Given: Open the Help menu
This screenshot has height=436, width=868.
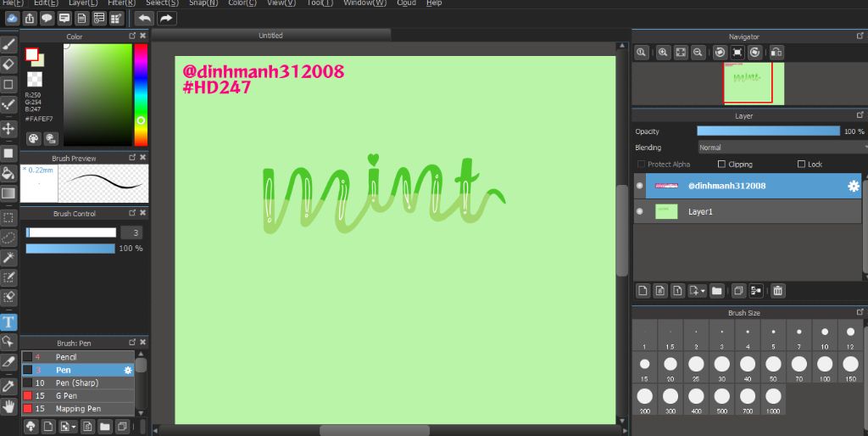Looking at the screenshot, I should 434,3.
